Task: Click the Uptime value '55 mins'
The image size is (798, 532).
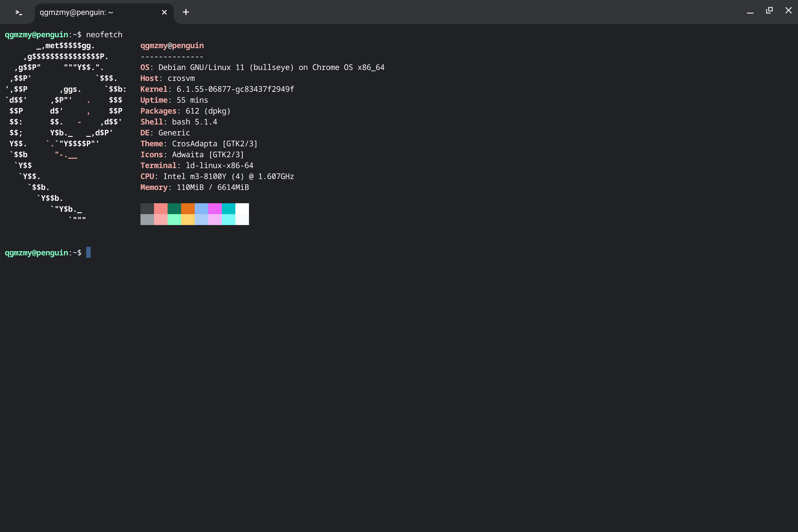Action: 192,100
